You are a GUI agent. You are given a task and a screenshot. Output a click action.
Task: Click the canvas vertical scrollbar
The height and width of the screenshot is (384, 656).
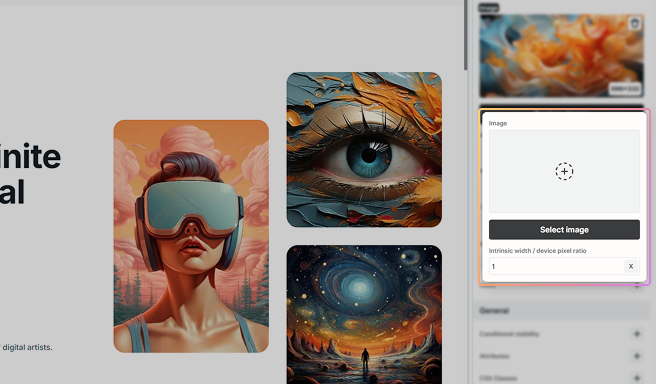point(466,36)
